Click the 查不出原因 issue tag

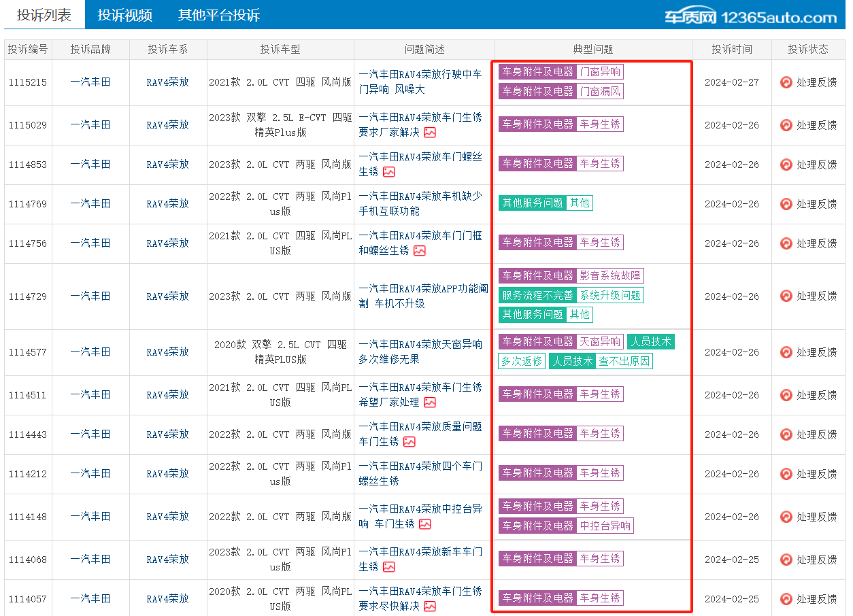(x=624, y=362)
